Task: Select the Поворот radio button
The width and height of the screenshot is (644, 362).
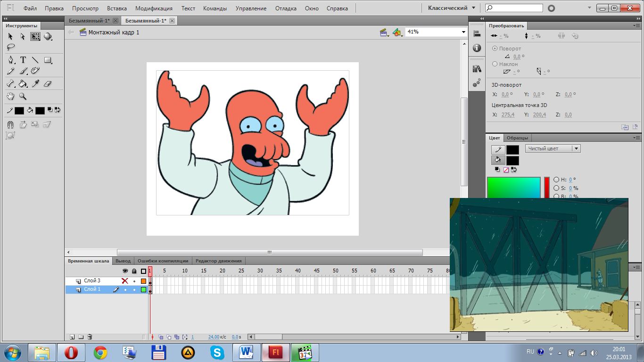Action: 495,49
